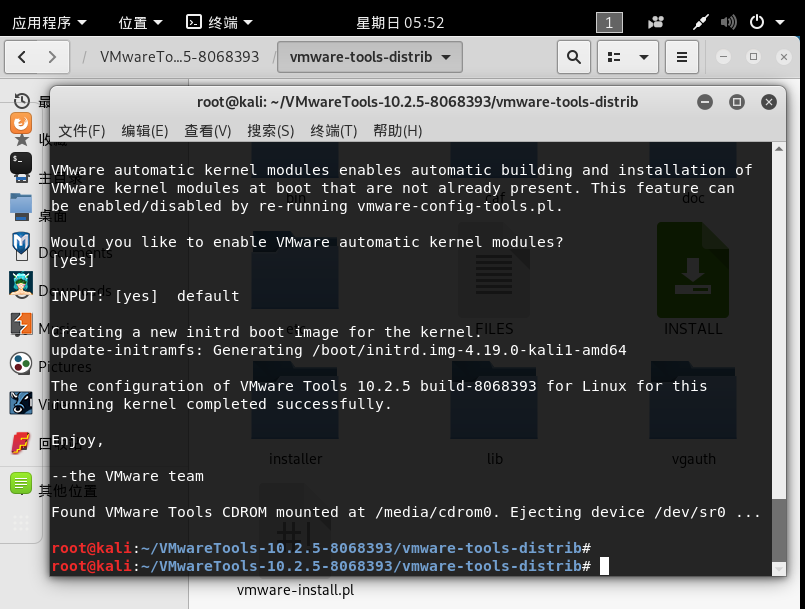Open the terminal 帮助(H) menu

click(397, 131)
